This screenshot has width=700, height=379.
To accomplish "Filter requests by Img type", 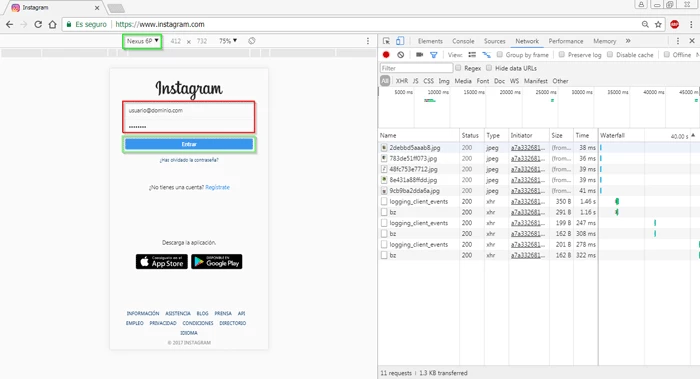I will [x=444, y=81].
